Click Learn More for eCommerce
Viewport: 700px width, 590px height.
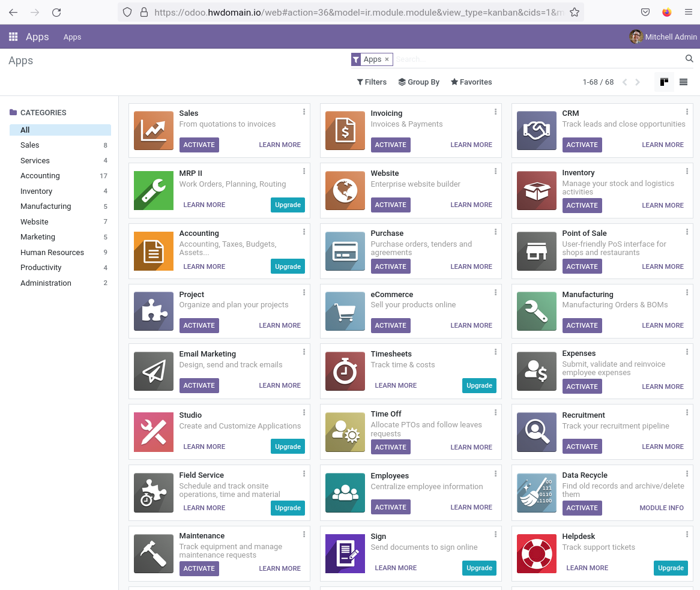coord(471,325)
